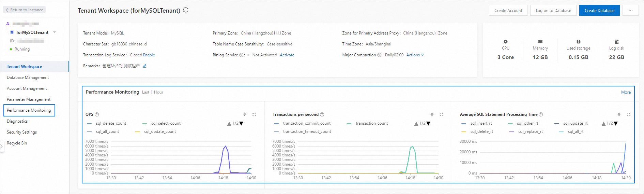Toggle sql_select_count legend series

(x=162, y=123)
